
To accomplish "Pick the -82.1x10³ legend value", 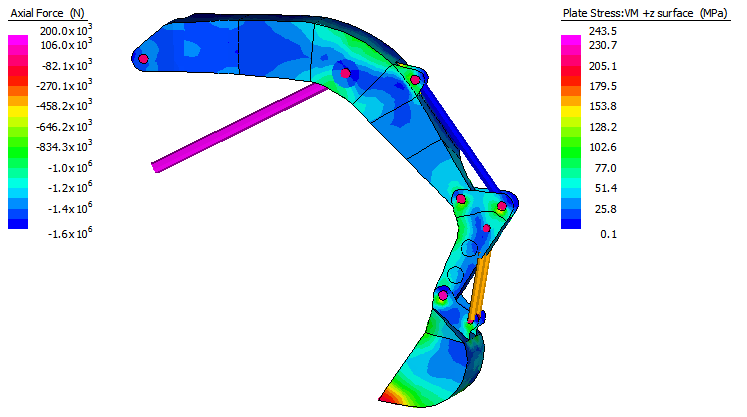I will (x=67, y=66).
